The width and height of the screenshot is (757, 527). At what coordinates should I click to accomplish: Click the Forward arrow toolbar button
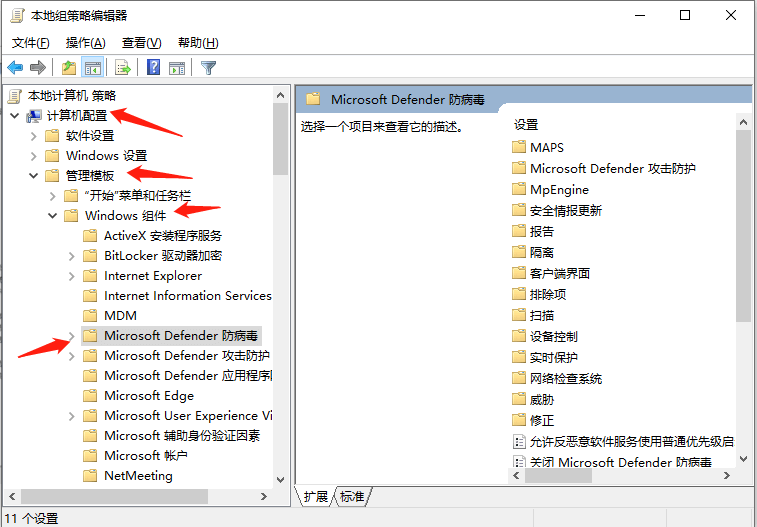tap(38, 68)
